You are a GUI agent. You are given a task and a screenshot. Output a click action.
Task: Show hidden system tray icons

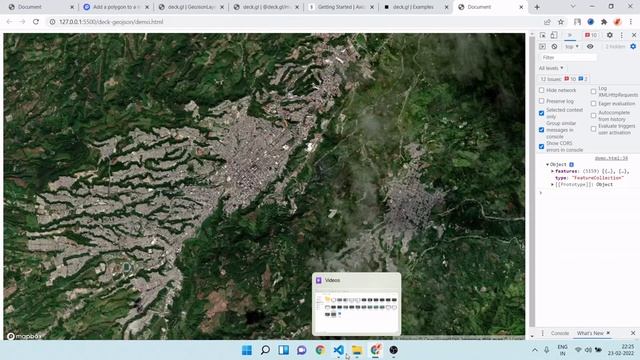pos(535,350)
